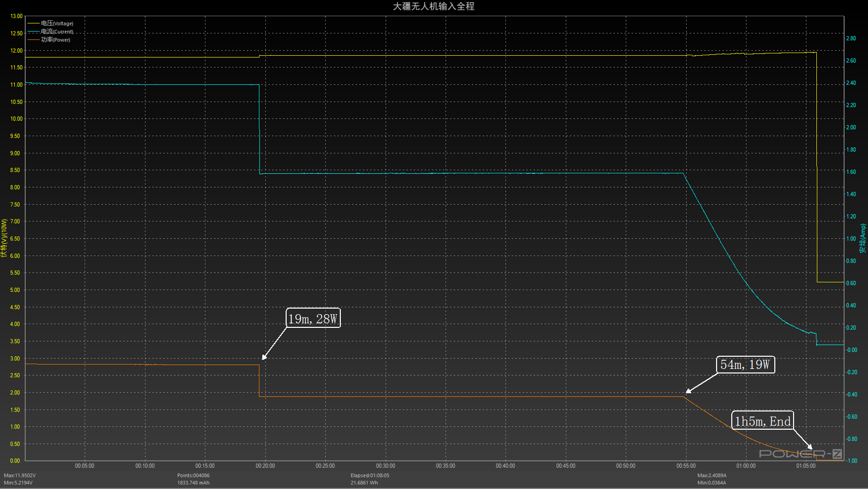Click the 1833.748 mAh capacity value

(193, 482)
